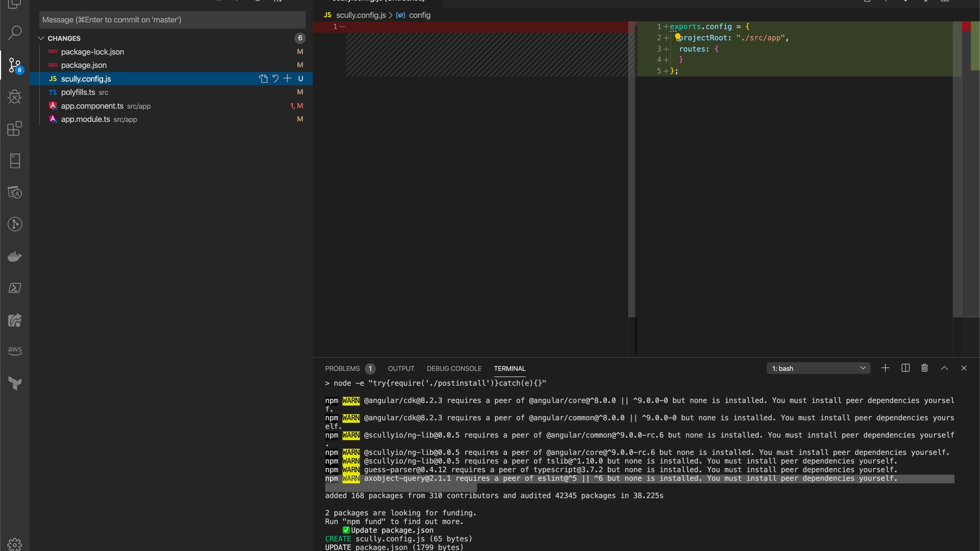Viewport: 980px width, 551px height.
Task: Switch to the PROBLEMS tab
Action: click(x=342, y=368)
